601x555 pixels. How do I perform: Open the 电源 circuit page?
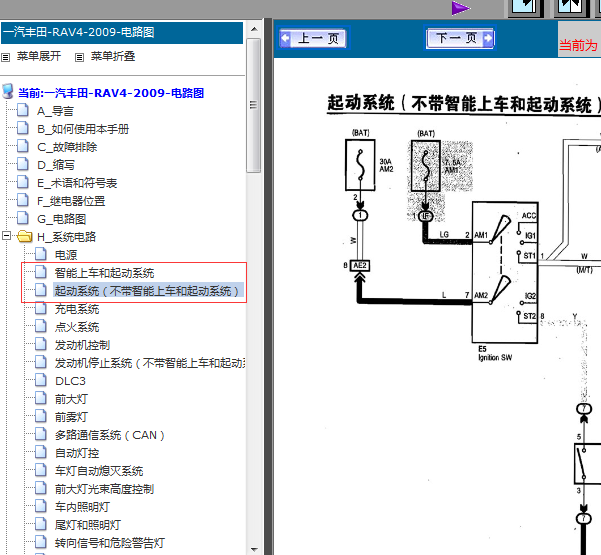pyautogui.click(x=66, y=255)
